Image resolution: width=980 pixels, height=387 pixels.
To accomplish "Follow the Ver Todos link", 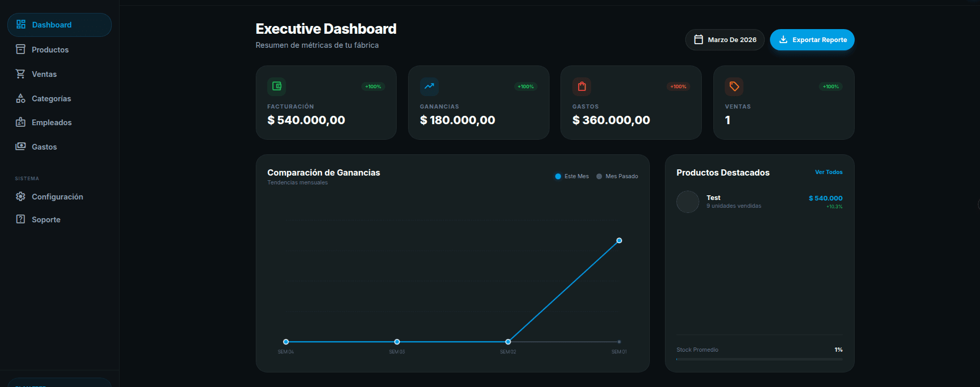I will tap(828, 172).
